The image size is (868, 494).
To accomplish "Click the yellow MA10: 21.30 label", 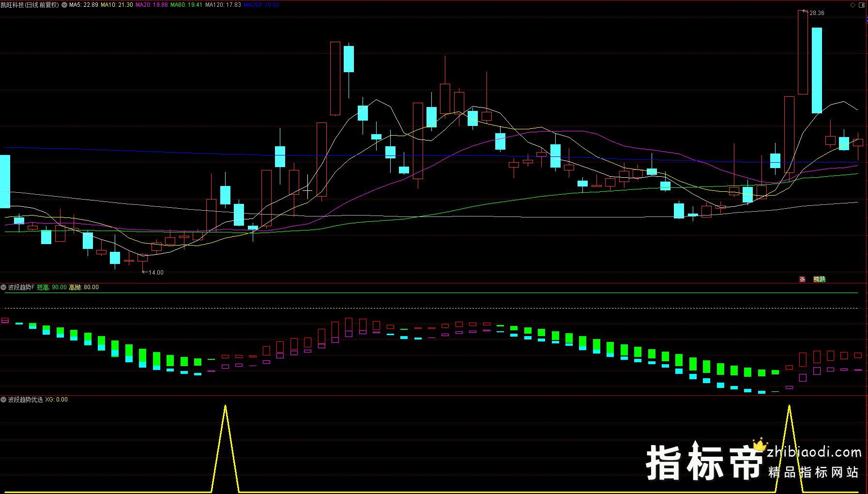I will pyautogui.click(x=117, y=5).
